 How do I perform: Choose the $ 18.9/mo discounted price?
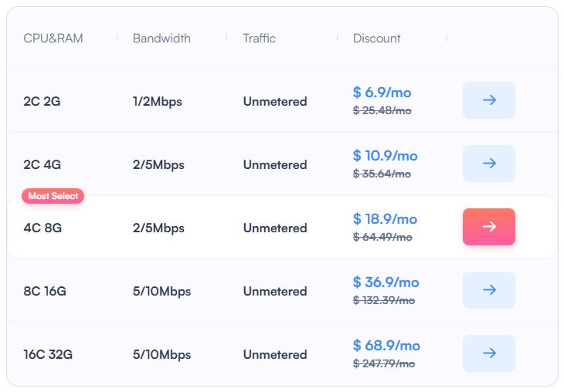(385, 219)
